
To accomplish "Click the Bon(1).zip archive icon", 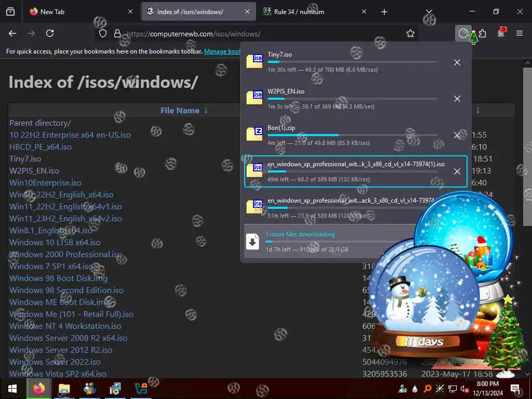I will point(255,134).
